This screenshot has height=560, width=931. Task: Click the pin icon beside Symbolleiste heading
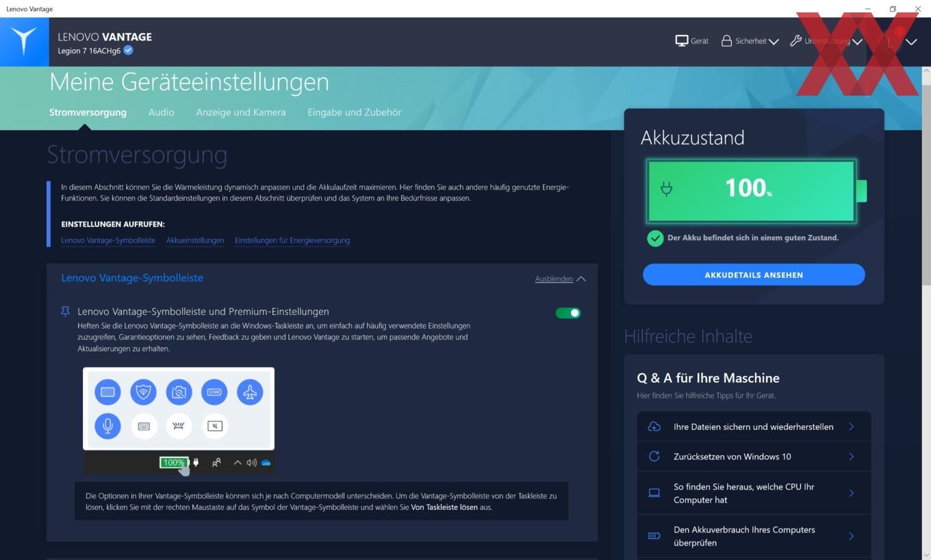(65, 311)
